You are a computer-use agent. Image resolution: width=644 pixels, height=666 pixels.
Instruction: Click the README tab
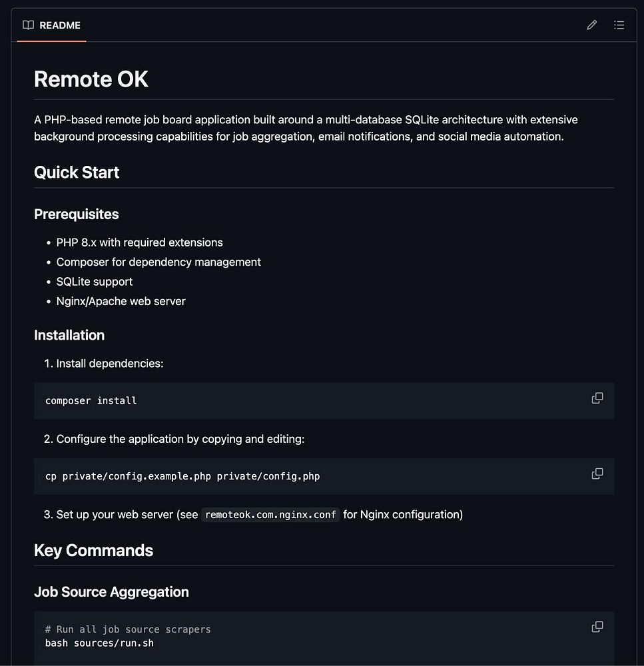(52, 25)
